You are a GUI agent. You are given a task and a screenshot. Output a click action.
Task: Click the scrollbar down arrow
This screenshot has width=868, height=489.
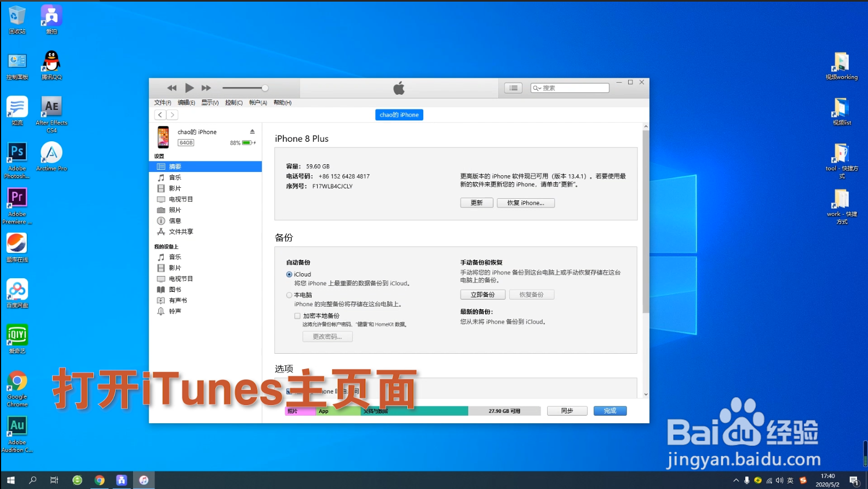tap(646, 394)
